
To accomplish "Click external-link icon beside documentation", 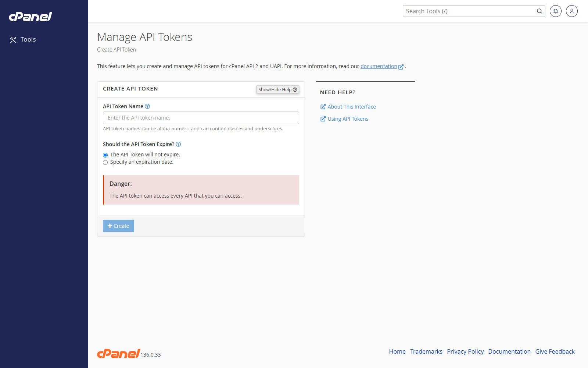I will pyautogui.click(x=401, y=67).
